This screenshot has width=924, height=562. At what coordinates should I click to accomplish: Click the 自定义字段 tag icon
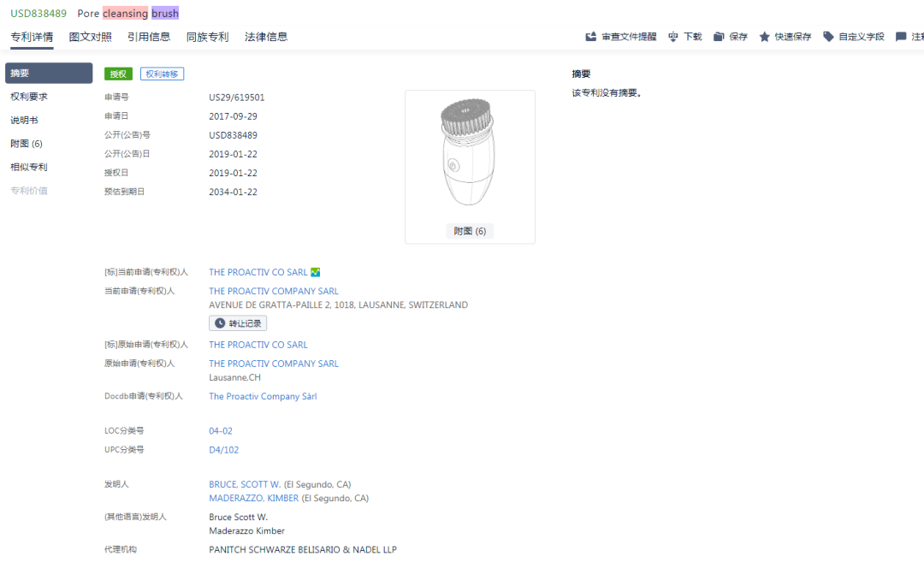point(828,37)
